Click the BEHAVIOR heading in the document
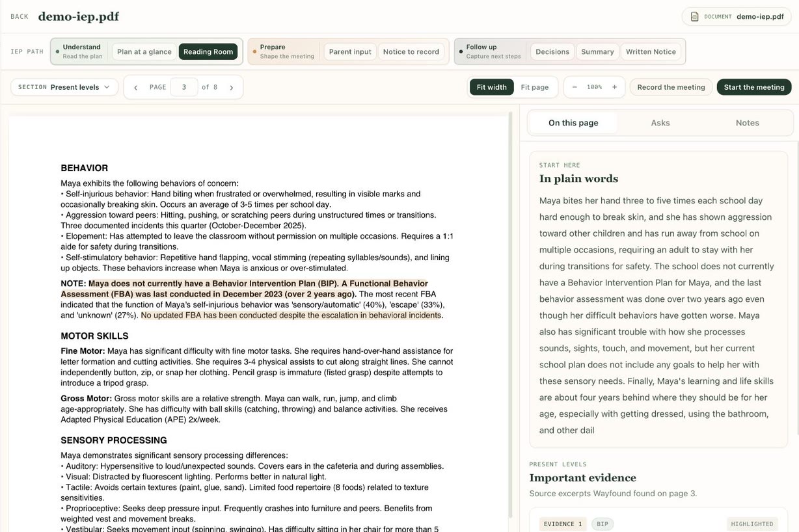 coord(85,168)
